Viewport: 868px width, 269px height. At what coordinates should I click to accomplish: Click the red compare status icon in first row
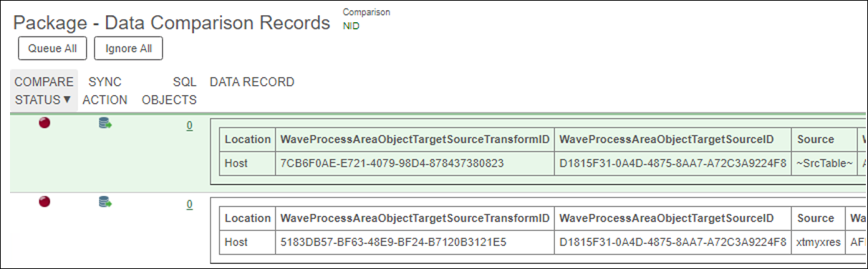[44, 123]
